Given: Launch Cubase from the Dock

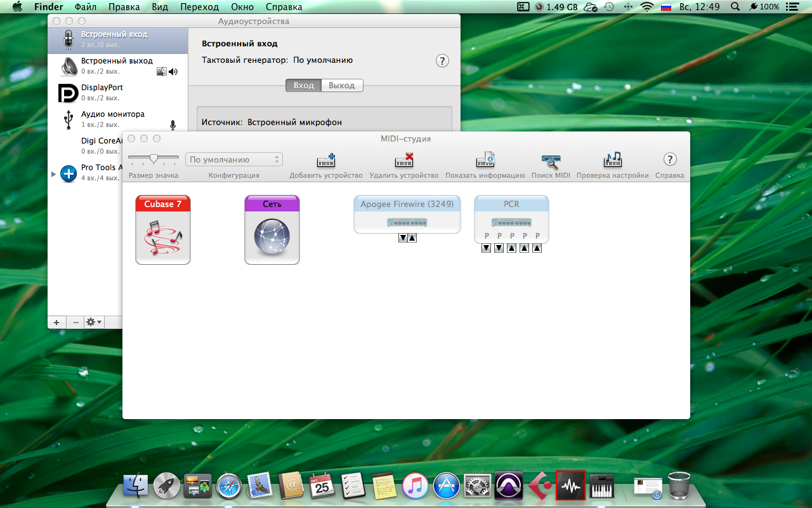Looking at the screenshot, I should pos(539,486).
